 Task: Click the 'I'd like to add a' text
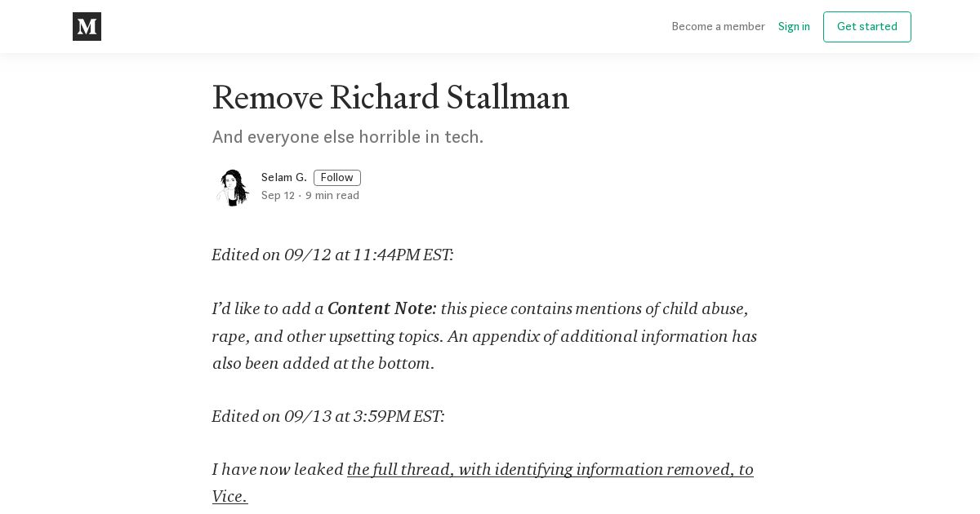coord(268,309)
